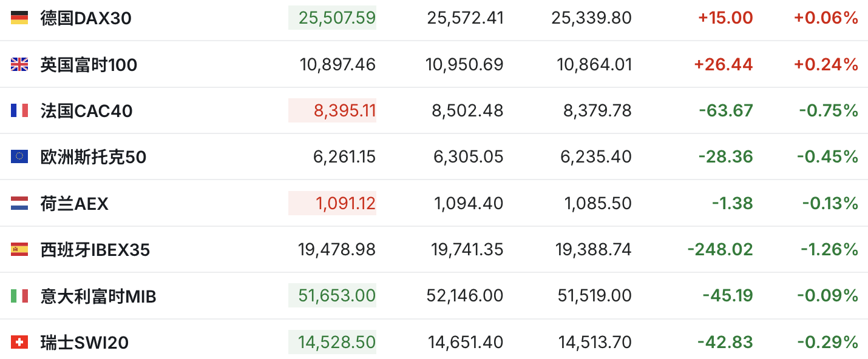
Task: Click the Netherlands flag icon
Action: [19, 203]
